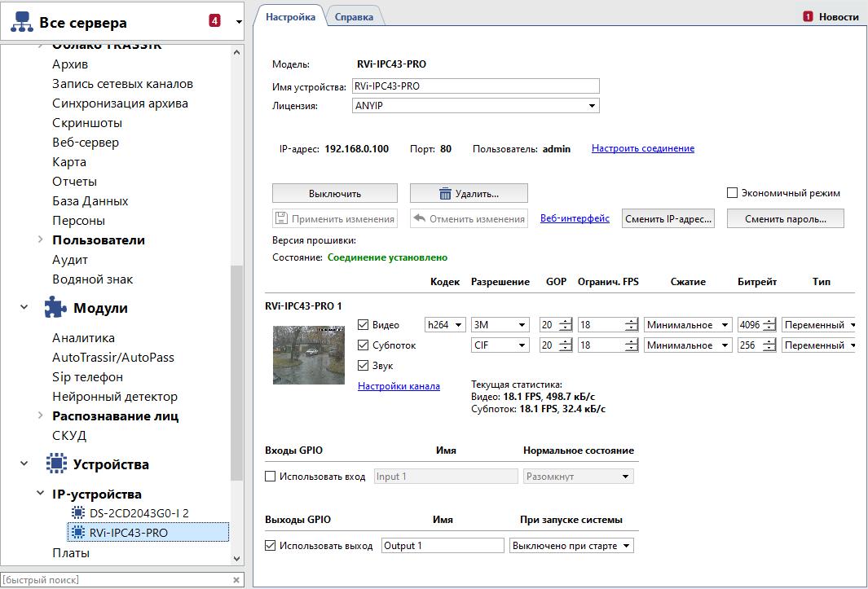
Task: Open the h264 codec dropdown
Action: coord(445,325)
